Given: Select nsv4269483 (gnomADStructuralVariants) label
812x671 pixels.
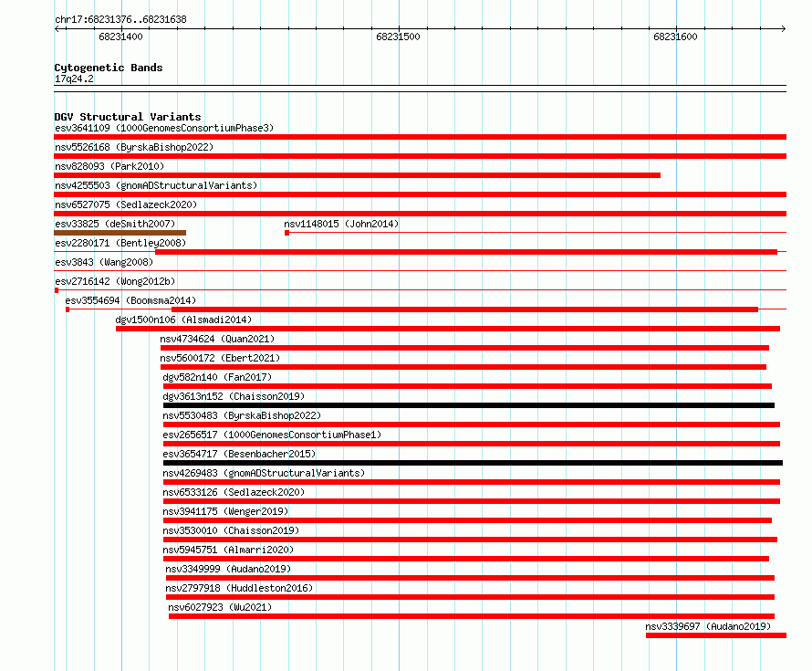Looking at the screenshot, I should 264,473.
